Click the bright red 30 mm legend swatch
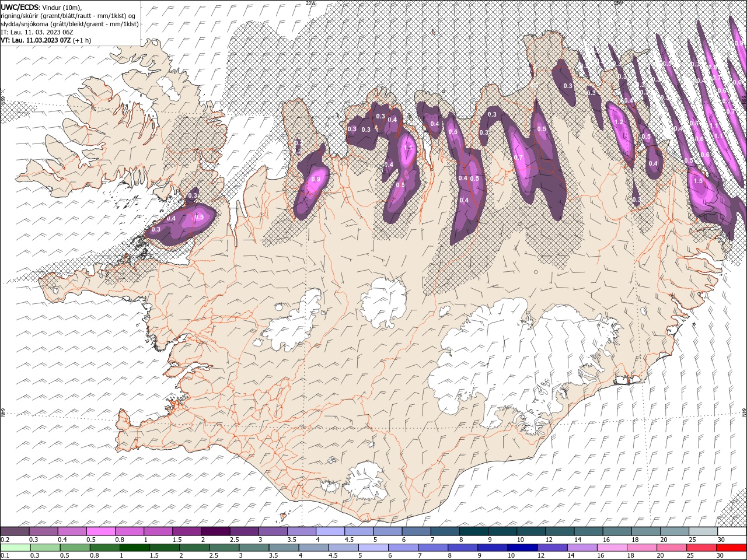The image size is (747, 560). point(731,548)
